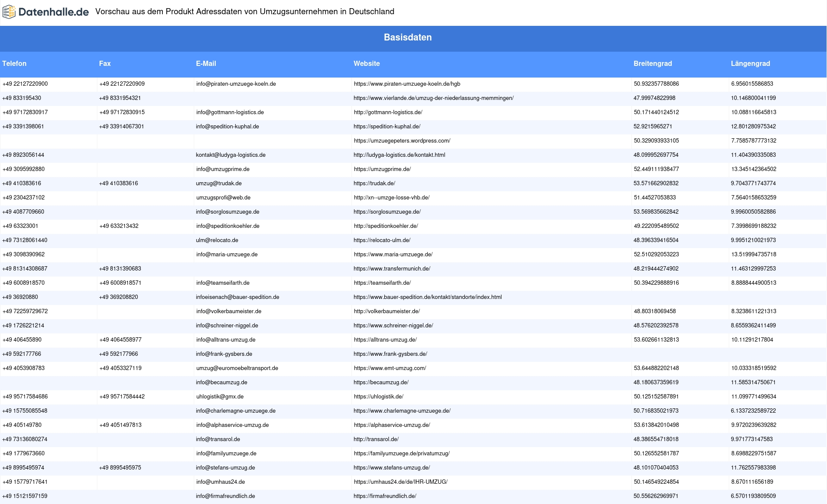
Task: Click URL http://transarol.de/
Action: [376, 439]
